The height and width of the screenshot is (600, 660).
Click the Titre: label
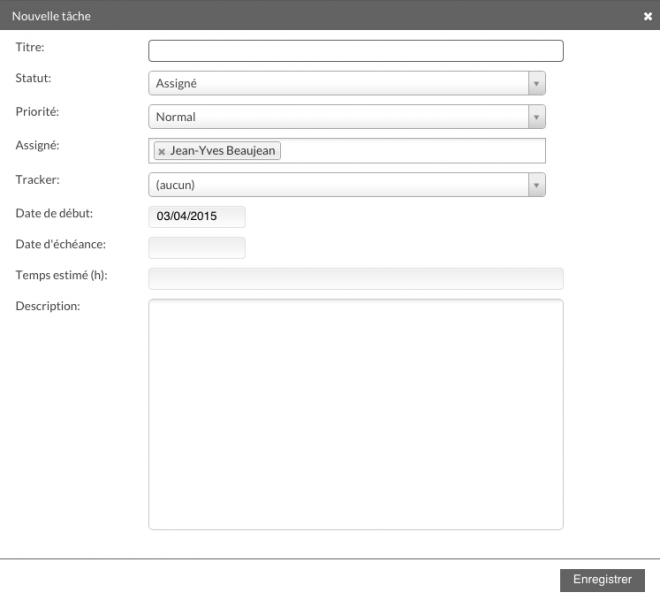click(x=30, y=47)
